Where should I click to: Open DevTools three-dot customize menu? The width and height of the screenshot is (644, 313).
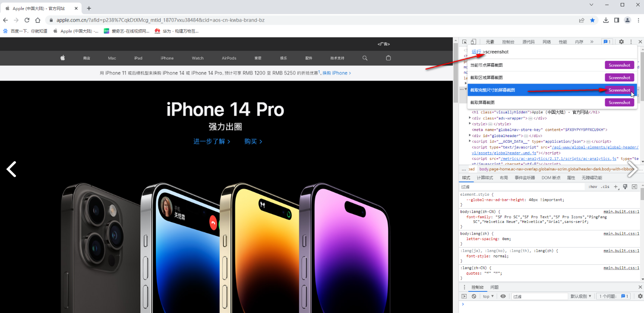tap(631, 42)
